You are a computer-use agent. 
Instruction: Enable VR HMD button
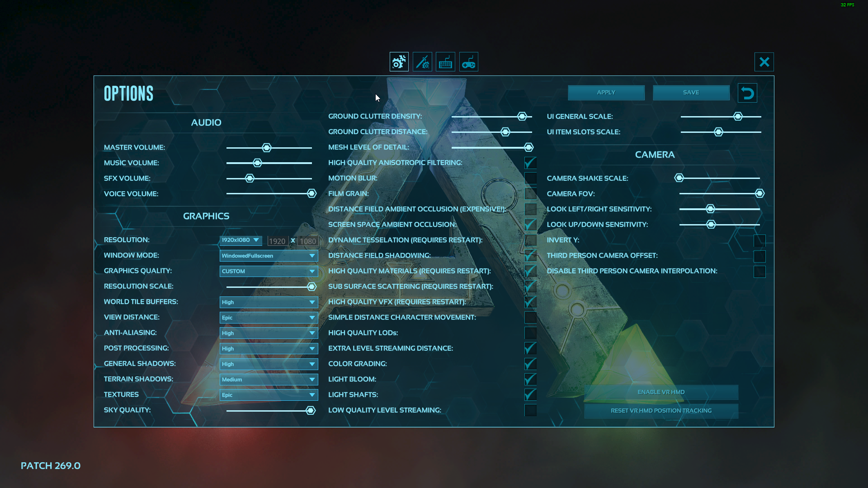[x=661, y=391]
